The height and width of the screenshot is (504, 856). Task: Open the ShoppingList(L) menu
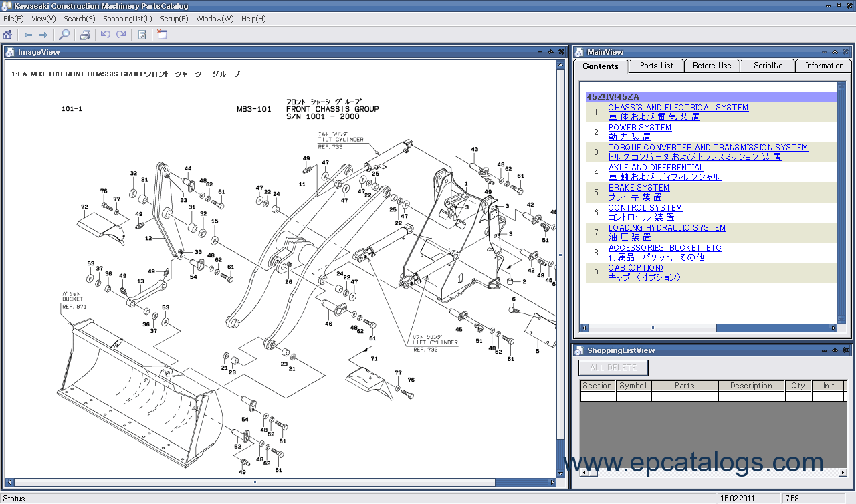point(127,19)
